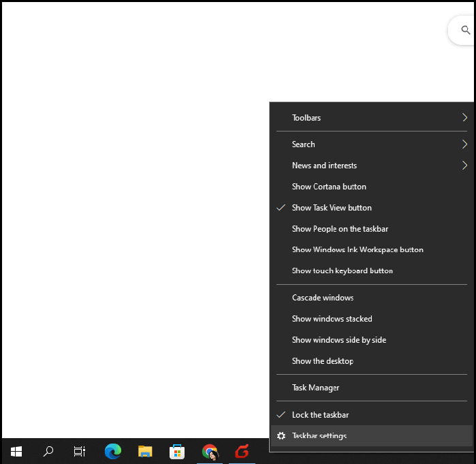Switch to Google Chrome on the taskbar
The width and height of the screenshot is (476, 464).
pyautogui.click(x=210, y=451)
